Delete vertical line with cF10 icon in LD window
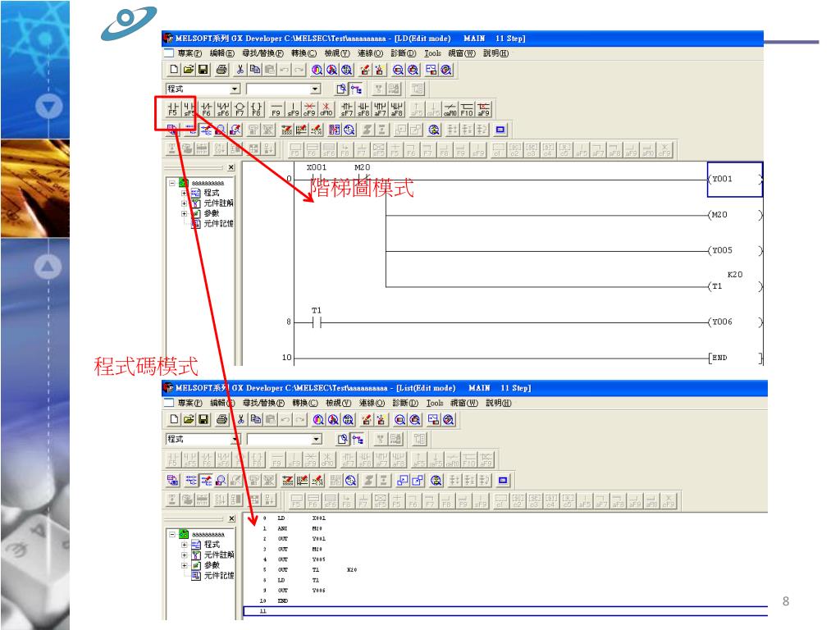This screenshot has width=840, height=630. click(326, 109)
